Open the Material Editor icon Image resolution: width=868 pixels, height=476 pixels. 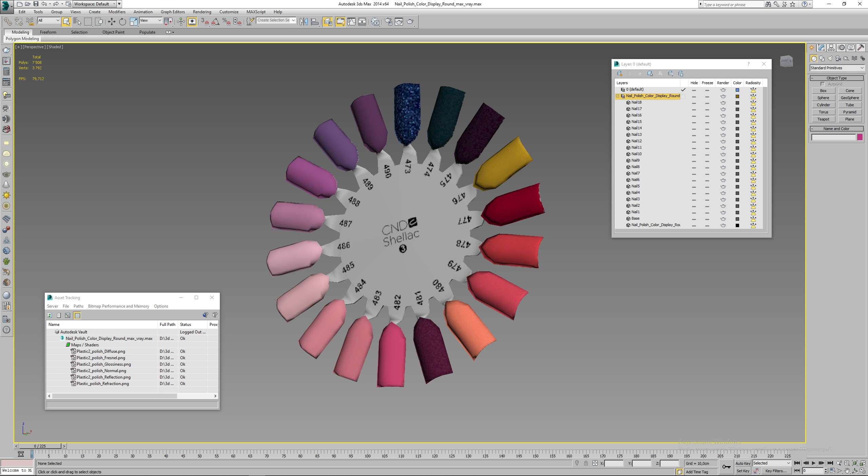pyautogui.click(x=375, y=22)
